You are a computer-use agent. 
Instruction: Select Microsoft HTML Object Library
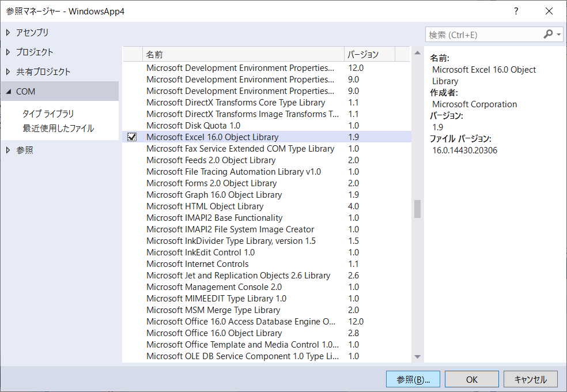pyautogui.click(x=267, y=206)
